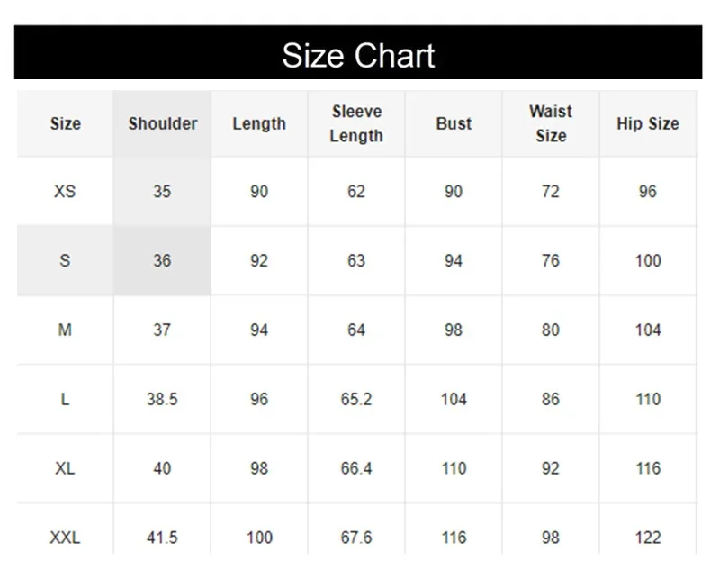Click the Hip Size column header

(x=648, y=123)
